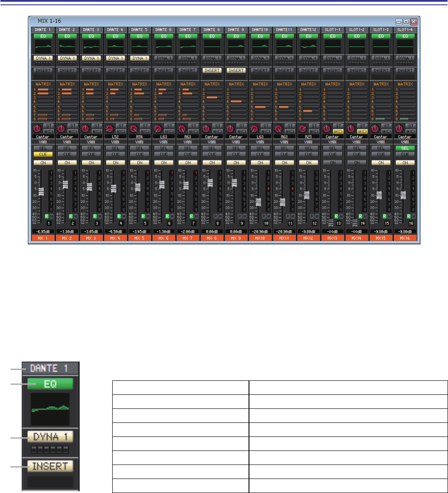Click the pan knob on MX 2
Viewport: 448px width, 493px height.
pos(61,128)
